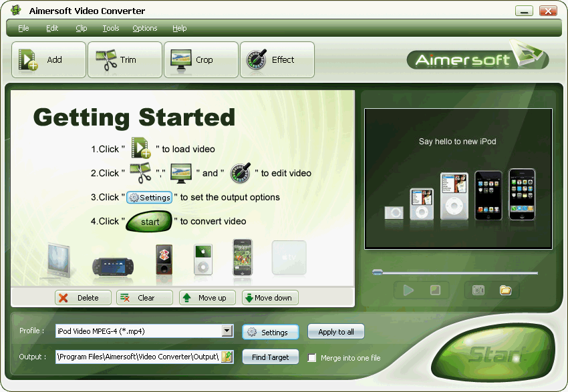Click 'Say hello to new iPod' text

pos(458,142)
